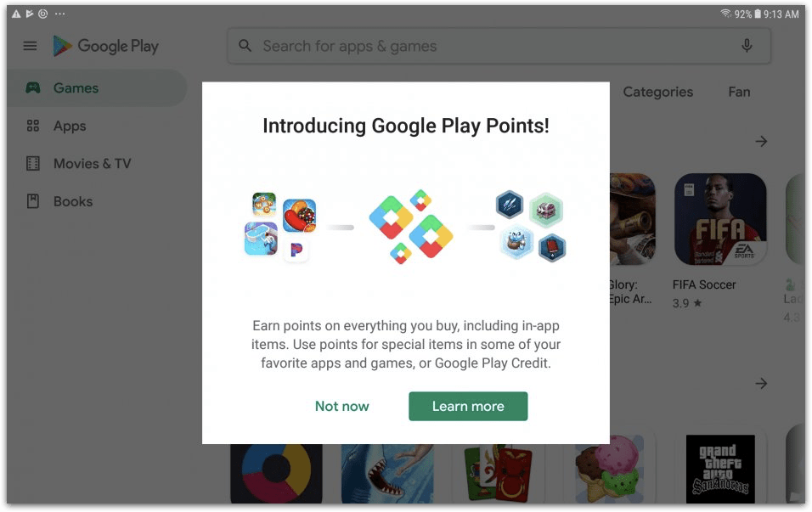Expand the first row with the arrow
Screen dimensions: 812x512
(x=761, y=141)
